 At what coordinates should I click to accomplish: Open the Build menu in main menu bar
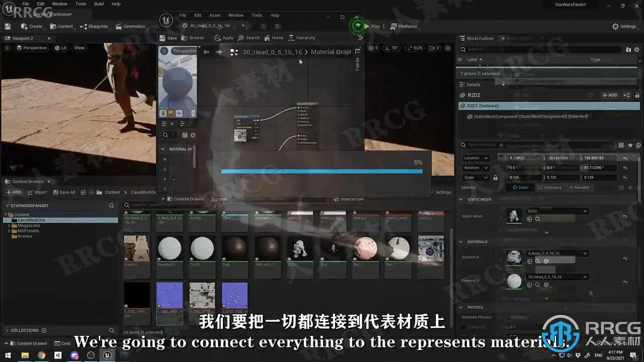[x=99, y=4]
